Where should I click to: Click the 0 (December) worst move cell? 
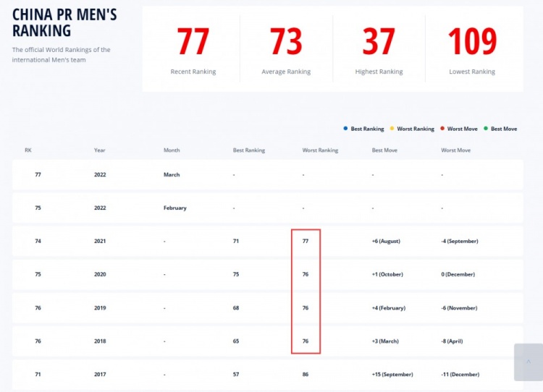[458, 274]
